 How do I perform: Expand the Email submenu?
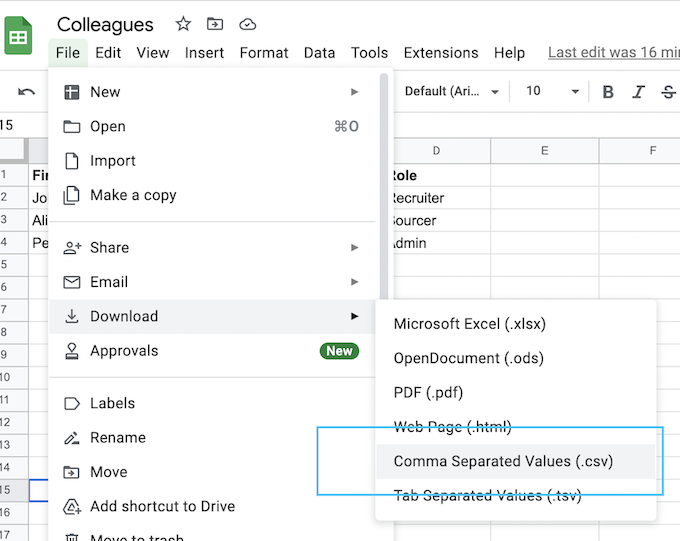click(212, 282)
